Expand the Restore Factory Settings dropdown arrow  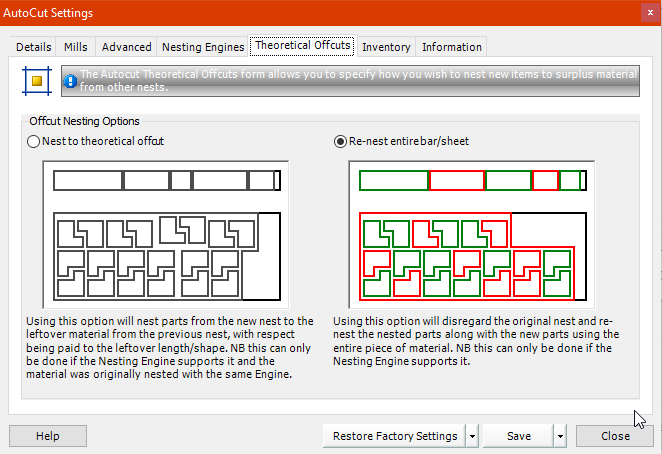pyautogui.click(x=472, y=436)
